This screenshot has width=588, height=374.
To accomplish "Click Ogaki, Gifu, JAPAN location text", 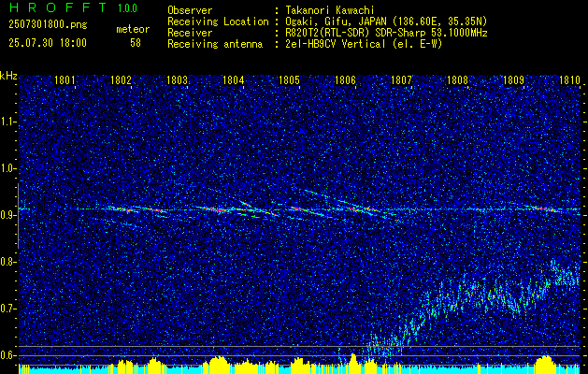I will tap(386, 22).
